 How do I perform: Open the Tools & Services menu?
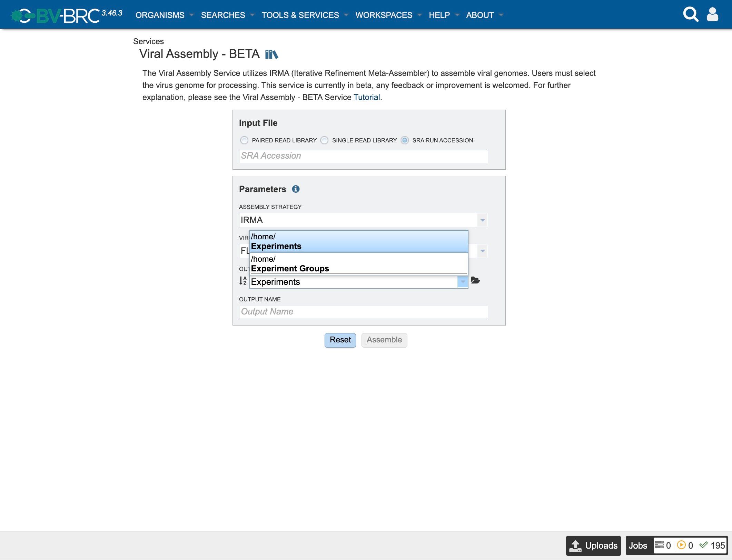click(300, 15)
